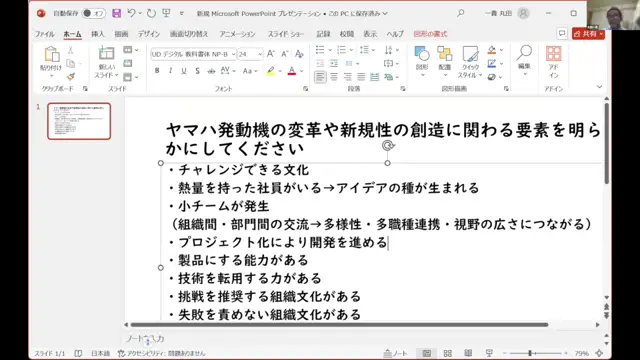Click the horizontal scrollbar under the slide
This screenshot has height=360, width=640.
pos(339,325)
